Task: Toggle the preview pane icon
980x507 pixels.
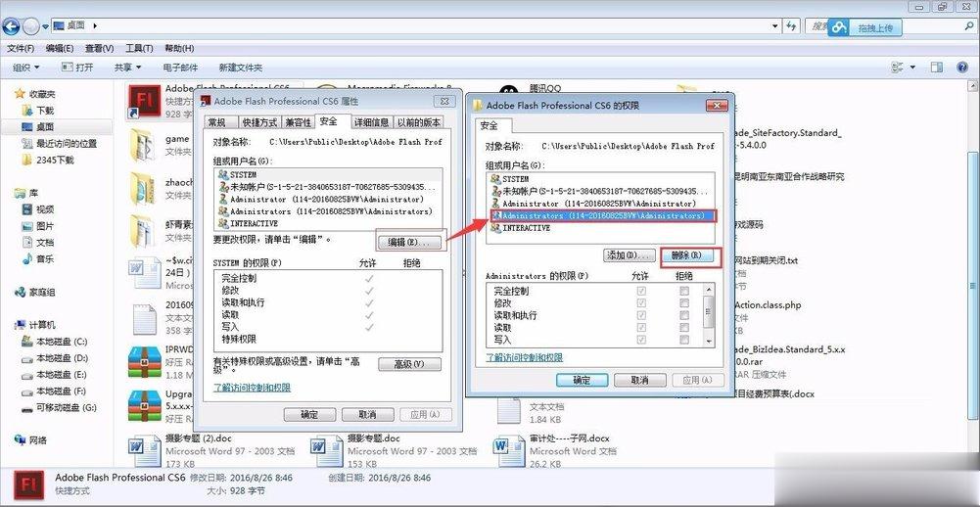Action: tap(936, 67)
